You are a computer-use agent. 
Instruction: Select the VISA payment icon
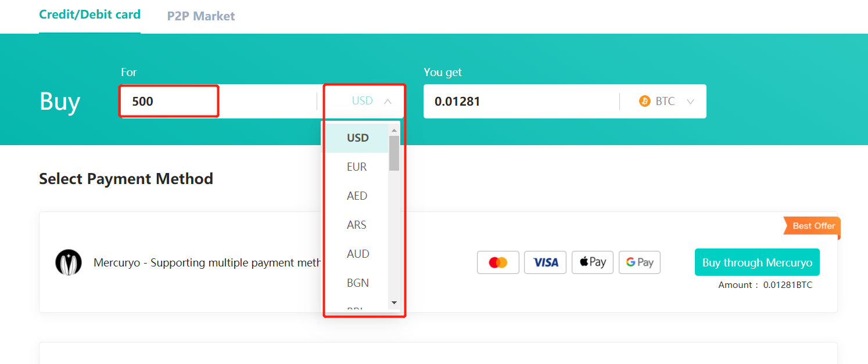pos(545,262)
